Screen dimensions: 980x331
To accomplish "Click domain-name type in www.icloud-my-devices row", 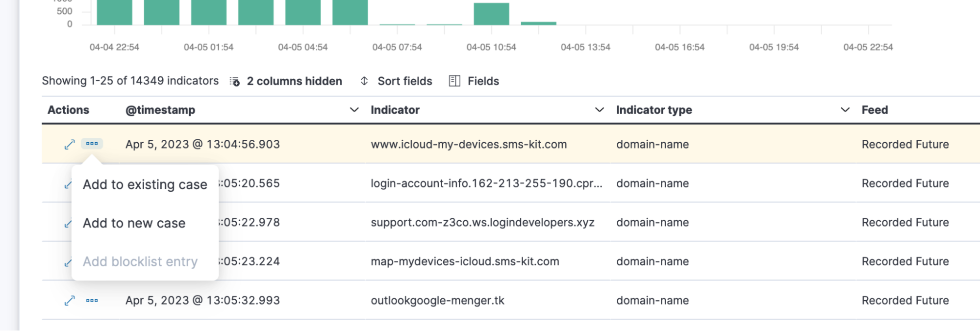I will pos(653,144).
